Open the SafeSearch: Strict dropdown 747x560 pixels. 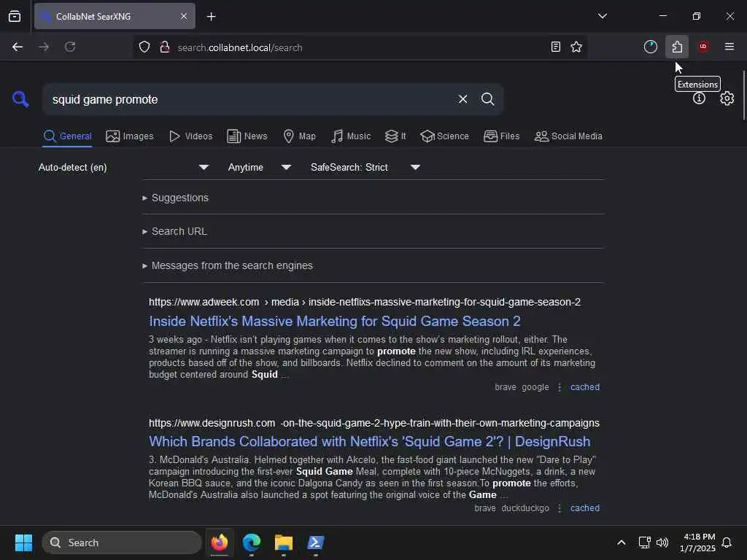(365, 168)
